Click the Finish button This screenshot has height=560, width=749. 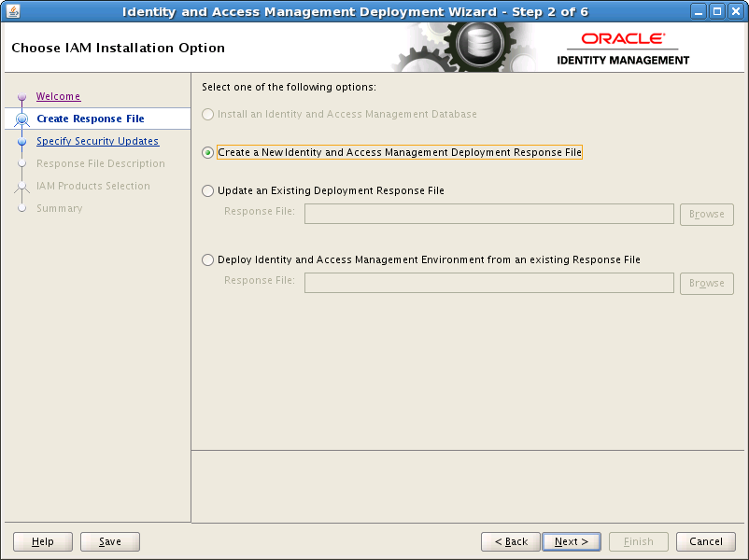pyautogui.click(x=638, y=541)
